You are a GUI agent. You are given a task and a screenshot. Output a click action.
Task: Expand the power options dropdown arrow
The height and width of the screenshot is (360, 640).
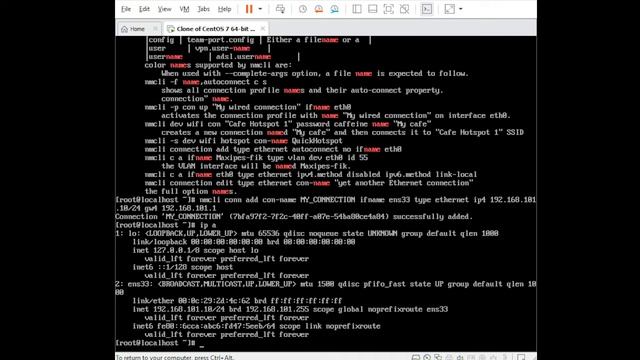point(260,9)
